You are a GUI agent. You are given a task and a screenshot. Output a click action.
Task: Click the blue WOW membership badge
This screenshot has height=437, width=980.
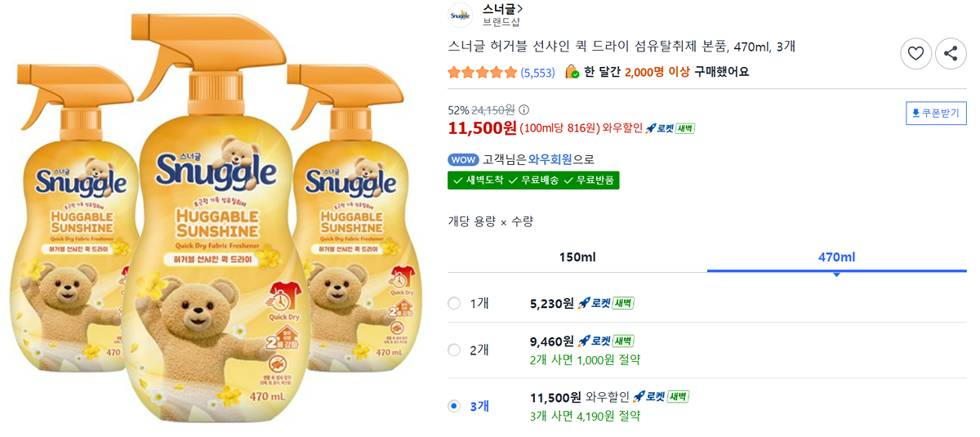pos(463,159)
